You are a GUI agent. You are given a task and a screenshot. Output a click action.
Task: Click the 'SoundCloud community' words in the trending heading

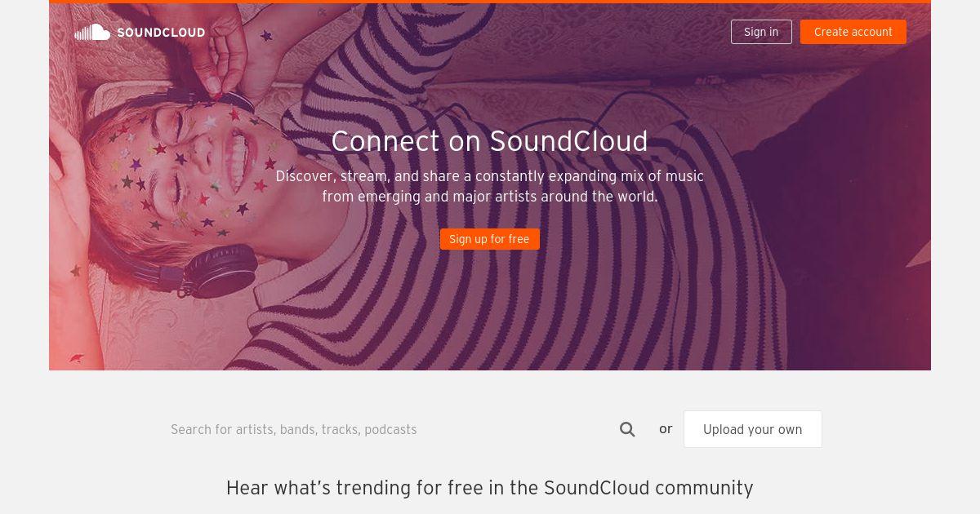648,488
